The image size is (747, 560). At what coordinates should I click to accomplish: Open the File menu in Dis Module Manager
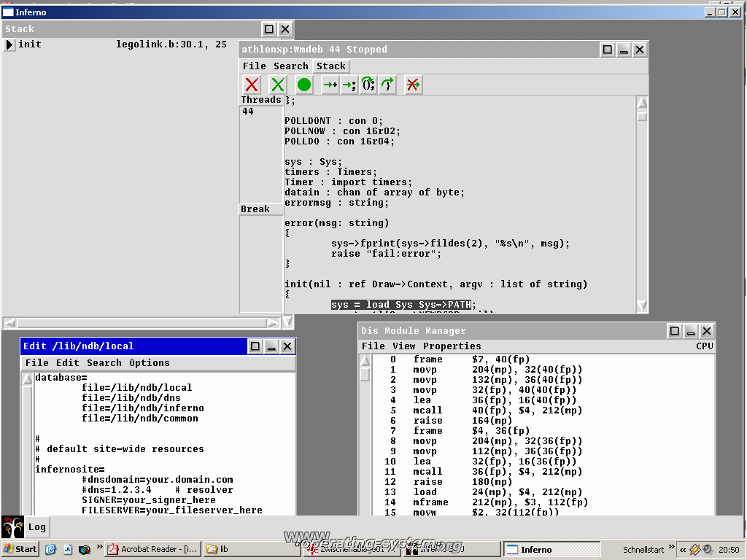coord(373,346)
